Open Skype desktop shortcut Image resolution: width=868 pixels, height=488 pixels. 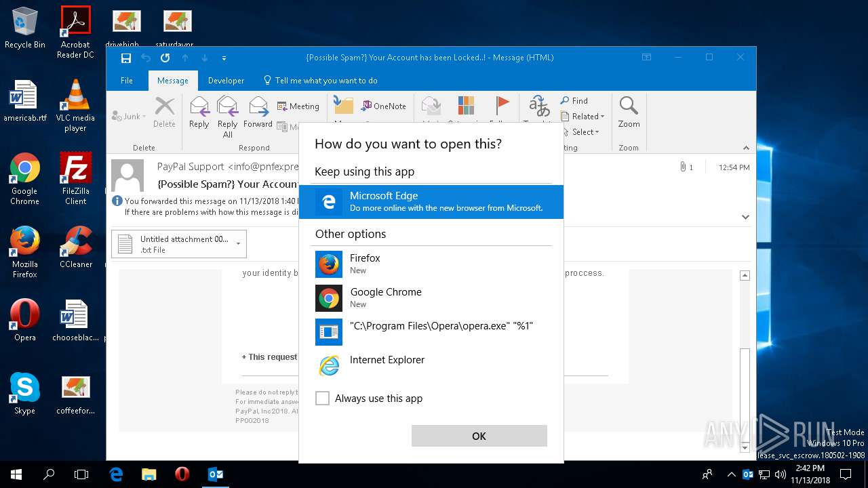(25, 393)
